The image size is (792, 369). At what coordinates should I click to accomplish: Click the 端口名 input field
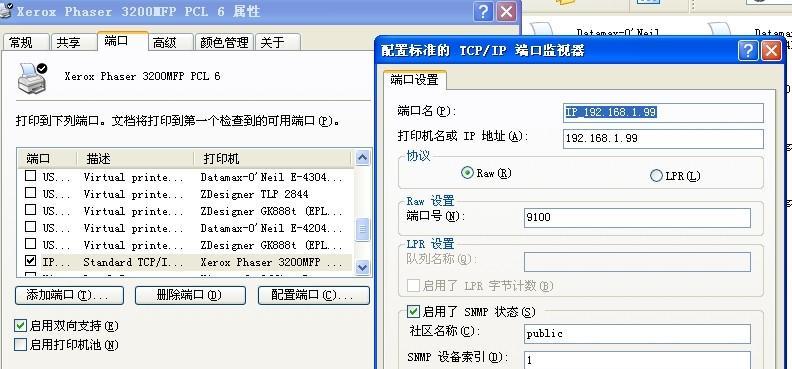pyautogui.click(x=663, y=113)
